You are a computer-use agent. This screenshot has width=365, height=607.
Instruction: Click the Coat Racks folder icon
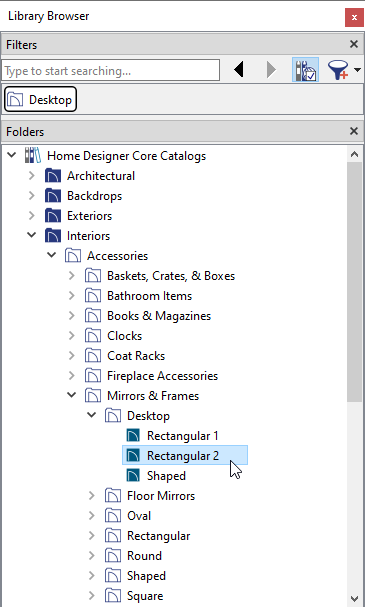93,356
